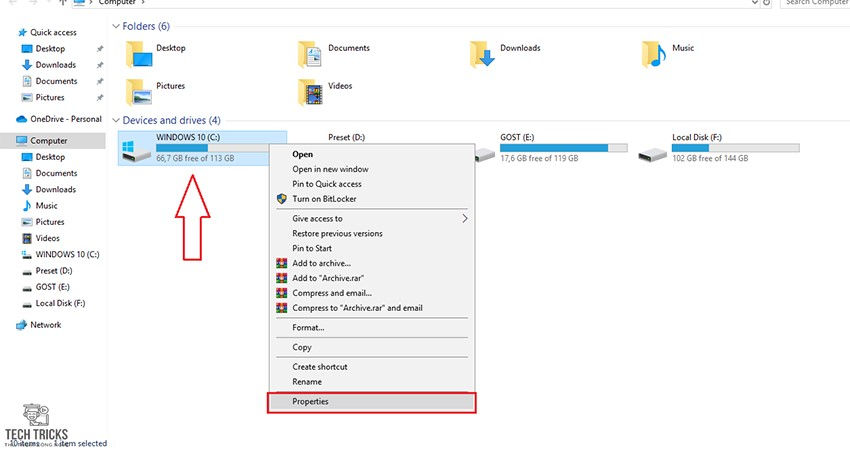Screen dimensions: 850x450
Task: Select Format... from the context menu
Action: [308, 328]
